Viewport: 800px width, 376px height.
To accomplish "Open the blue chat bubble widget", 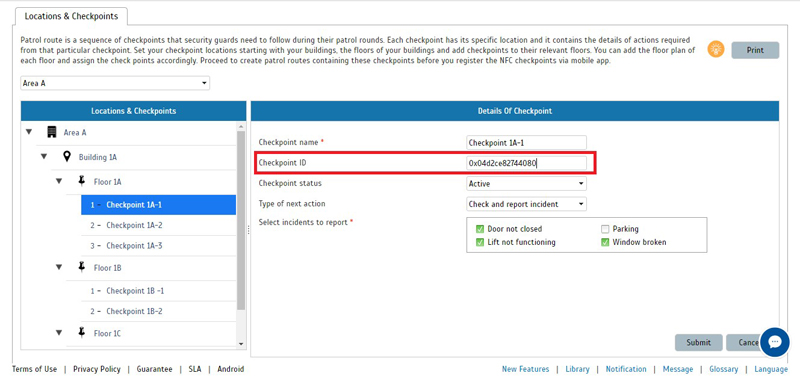I will point(774,342).
